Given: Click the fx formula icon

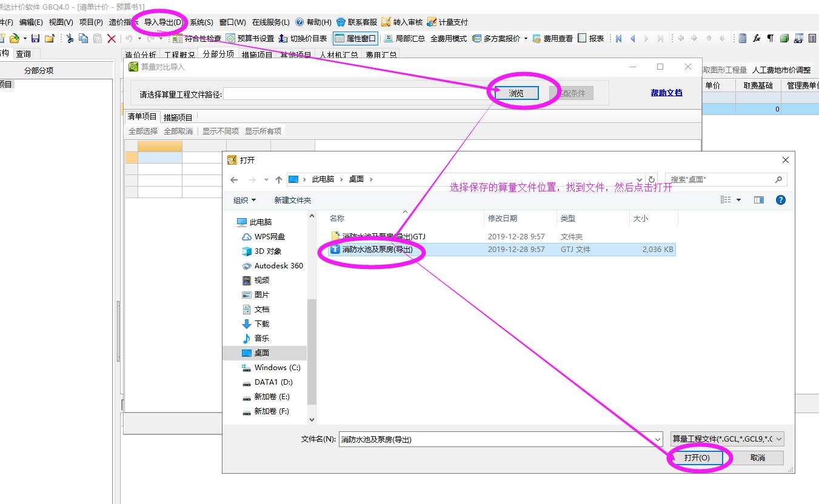Looking at the screenshot, I should [x=757, y=38].
